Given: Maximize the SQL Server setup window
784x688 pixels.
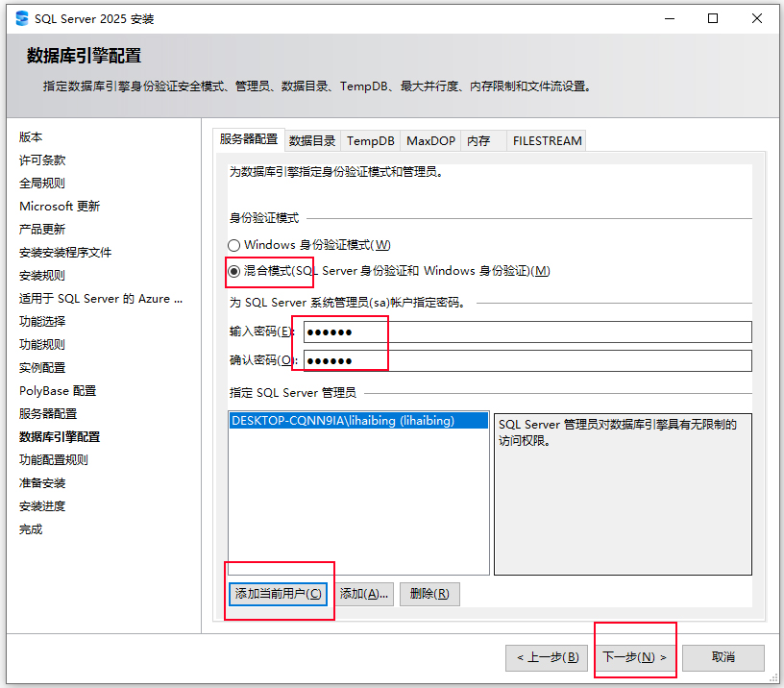Looking at the screenshot, I should tap(713, 18).
